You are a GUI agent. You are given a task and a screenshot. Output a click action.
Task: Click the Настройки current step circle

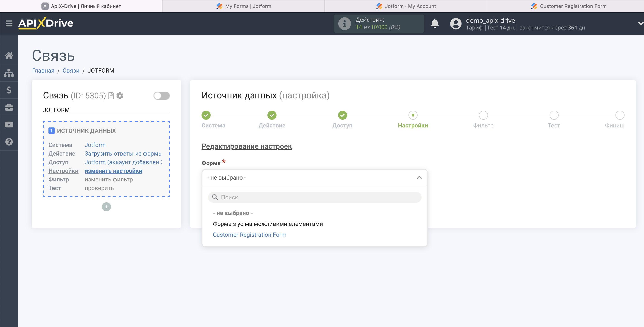click(413, 115)
